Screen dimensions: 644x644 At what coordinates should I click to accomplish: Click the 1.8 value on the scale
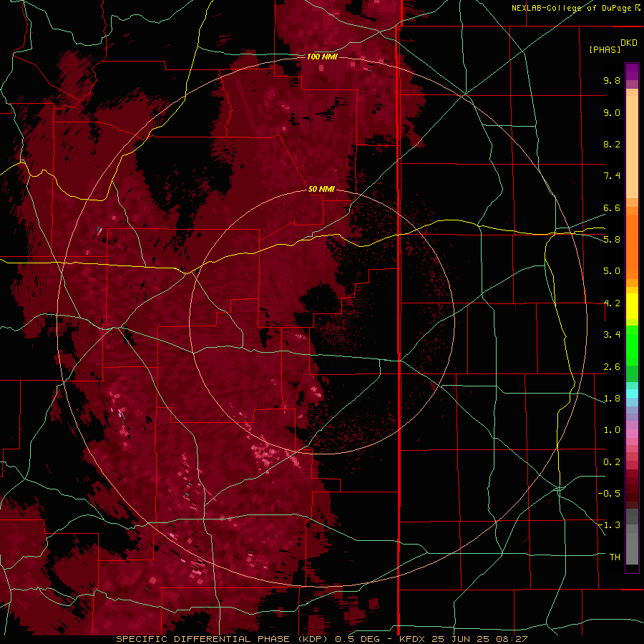(x=612, y=399)
